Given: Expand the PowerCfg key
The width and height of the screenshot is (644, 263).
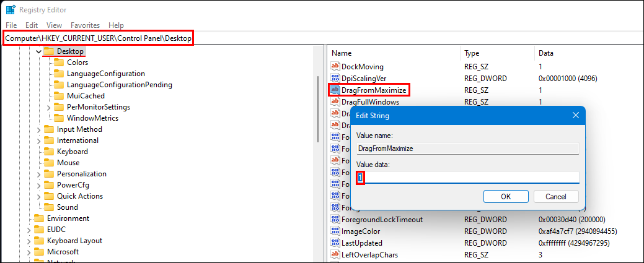Looking at the screenshot, I should tap(39, 185).
